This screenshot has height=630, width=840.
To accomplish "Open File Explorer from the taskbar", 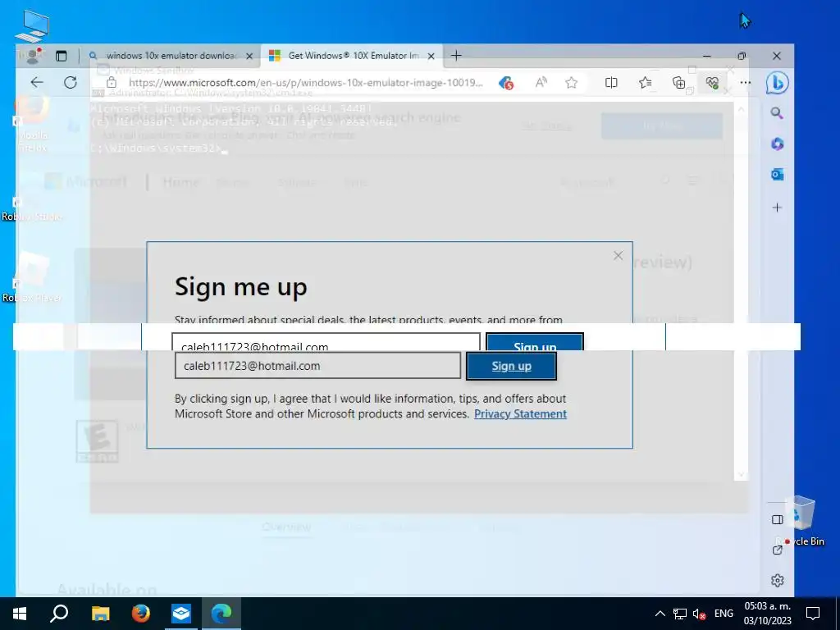I will [100, 614].
